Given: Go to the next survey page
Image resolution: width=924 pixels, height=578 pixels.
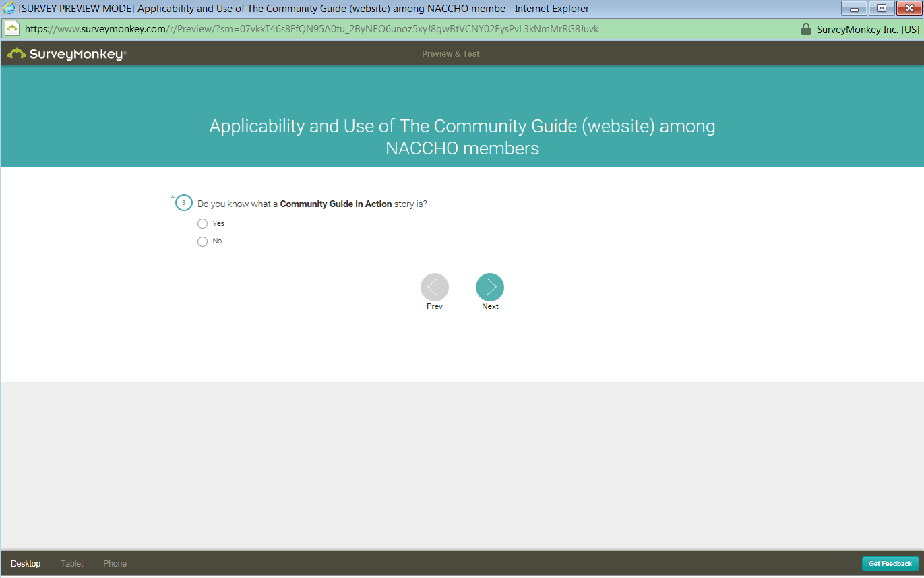Looking at the screenshot, I should click(490, 287).
